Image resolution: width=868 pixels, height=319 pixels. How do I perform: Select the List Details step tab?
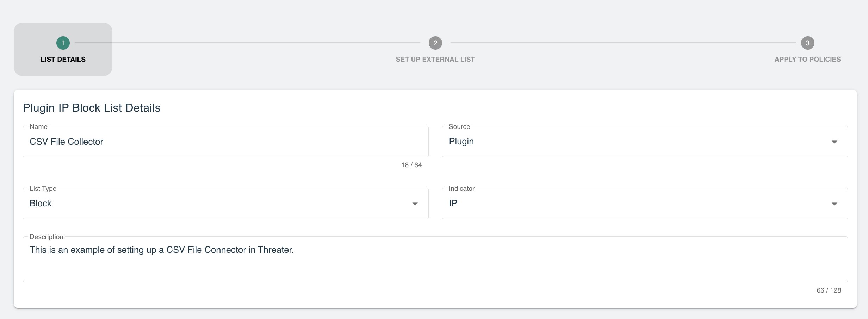coord(63,49)
